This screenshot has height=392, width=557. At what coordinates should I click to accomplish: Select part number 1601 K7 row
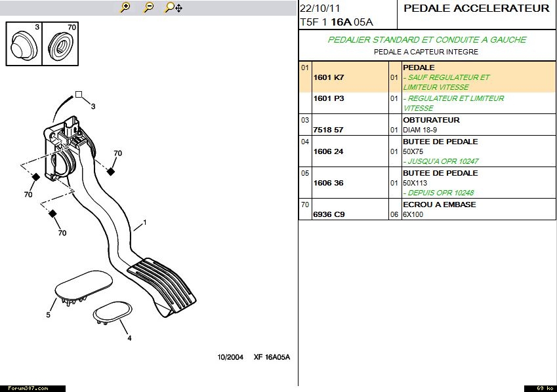pyautogui.click(x=329, y=77)
